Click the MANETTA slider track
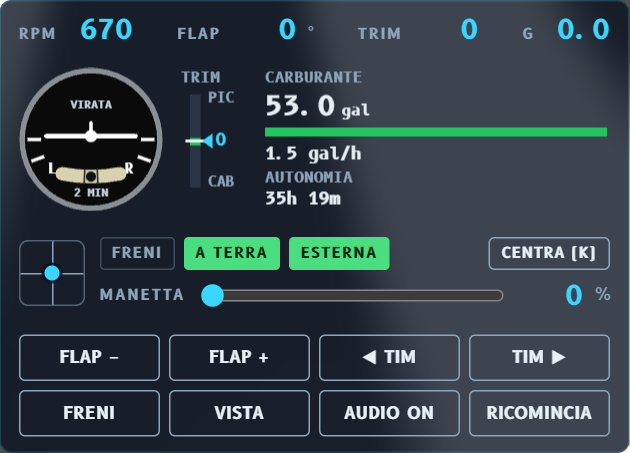The height and width of the screenshot is (453, 630). (x=352, y=295)
